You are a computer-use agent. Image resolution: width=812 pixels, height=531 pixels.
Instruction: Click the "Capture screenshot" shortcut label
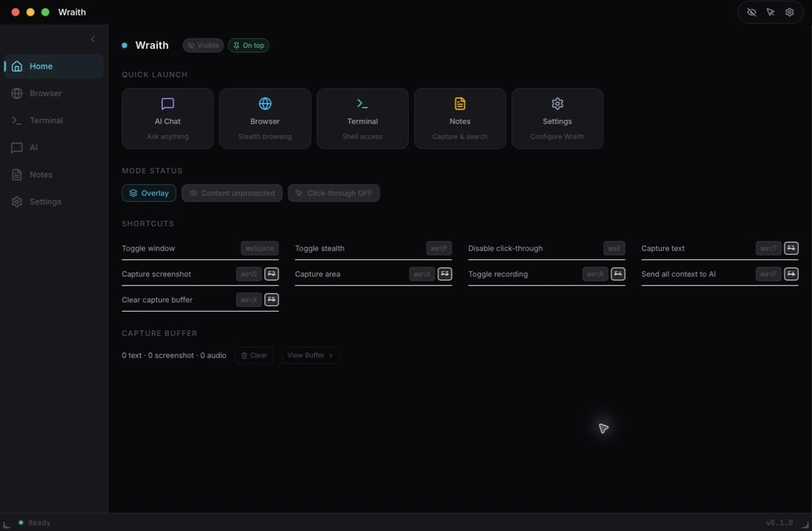click(156, 274)
